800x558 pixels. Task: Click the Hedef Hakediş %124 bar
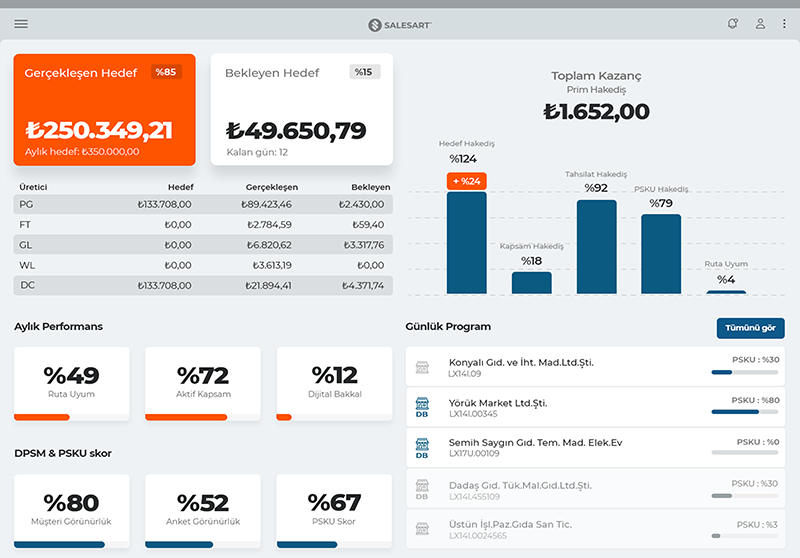coord(466,242)
